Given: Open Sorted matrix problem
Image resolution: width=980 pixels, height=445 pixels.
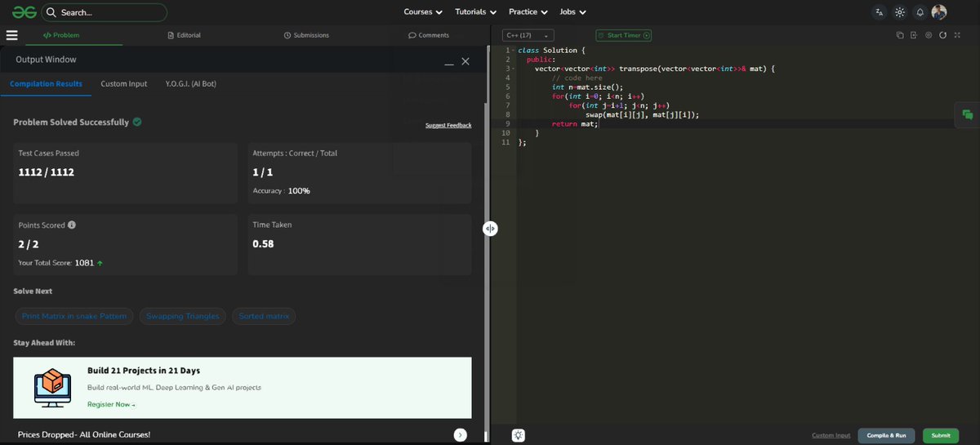Looking at the screenshot, I should point(264,316).
